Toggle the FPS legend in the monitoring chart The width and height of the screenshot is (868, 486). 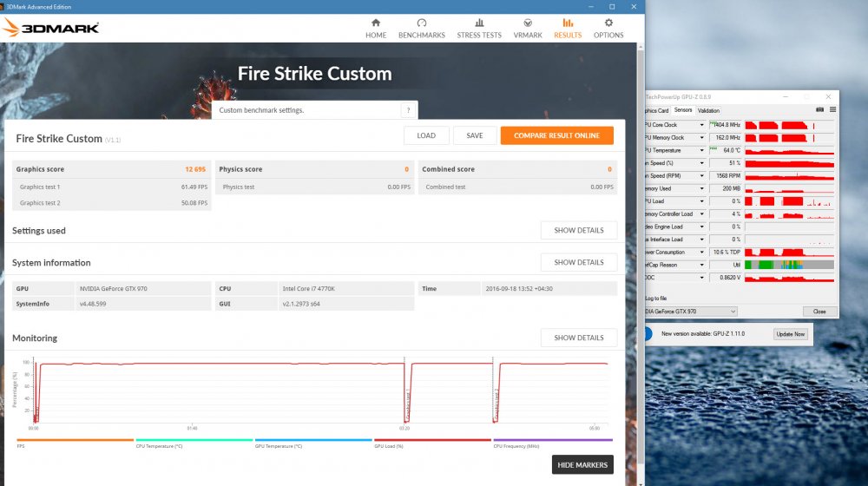coord(75,442)
